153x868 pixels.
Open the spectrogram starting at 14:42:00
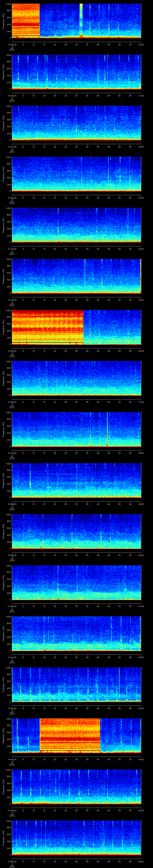point(76,685)
